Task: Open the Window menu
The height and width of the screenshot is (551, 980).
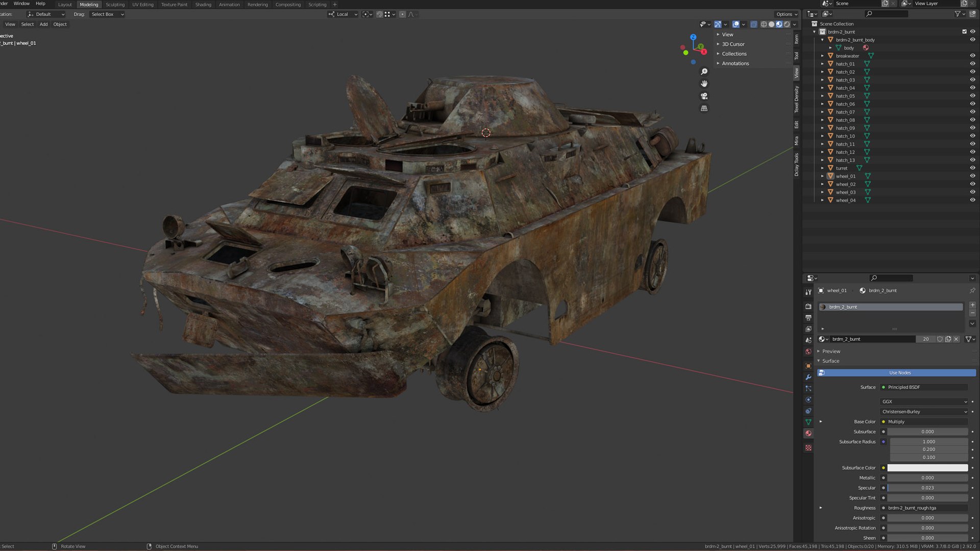Action: click(x=21, y=4)
